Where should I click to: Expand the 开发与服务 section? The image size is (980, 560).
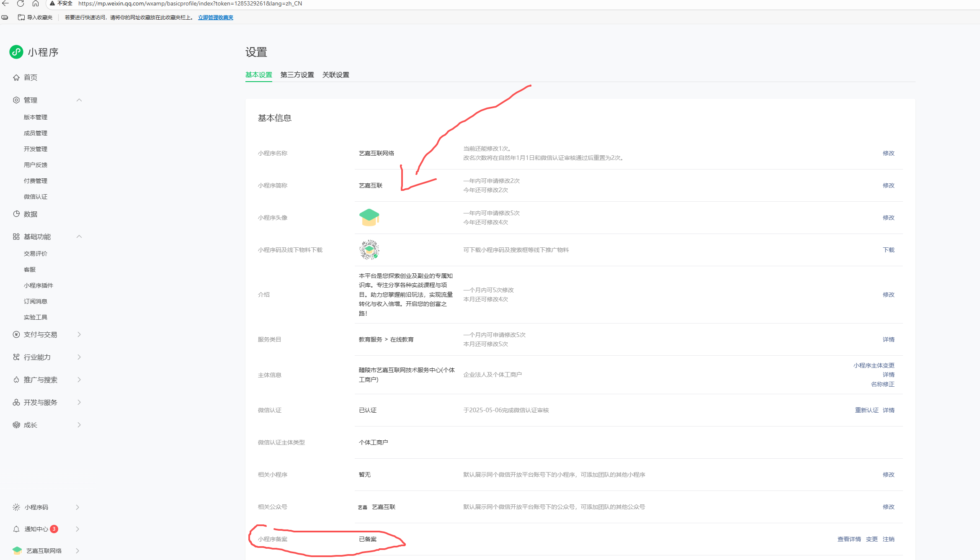(x=79, y=402)
